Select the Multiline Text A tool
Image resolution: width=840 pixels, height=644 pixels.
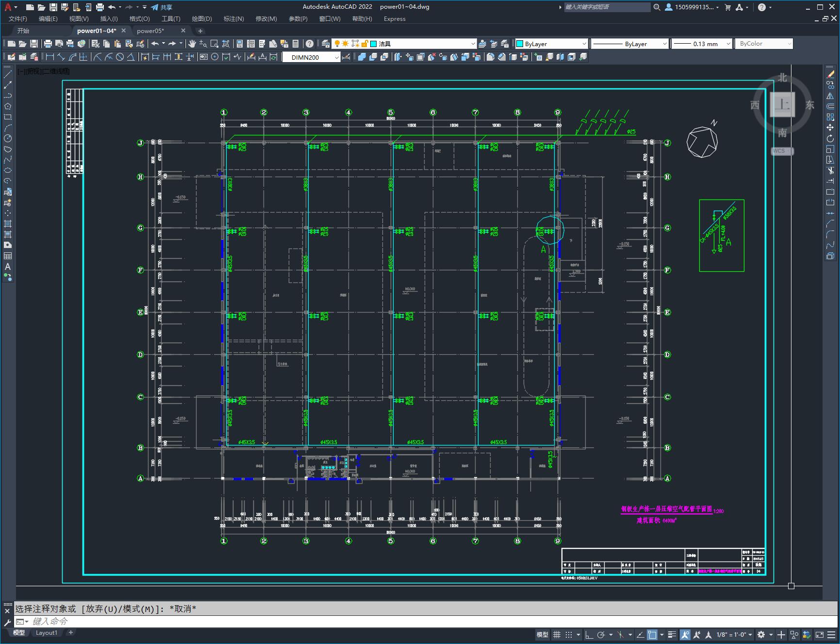(x=8, y=266)
